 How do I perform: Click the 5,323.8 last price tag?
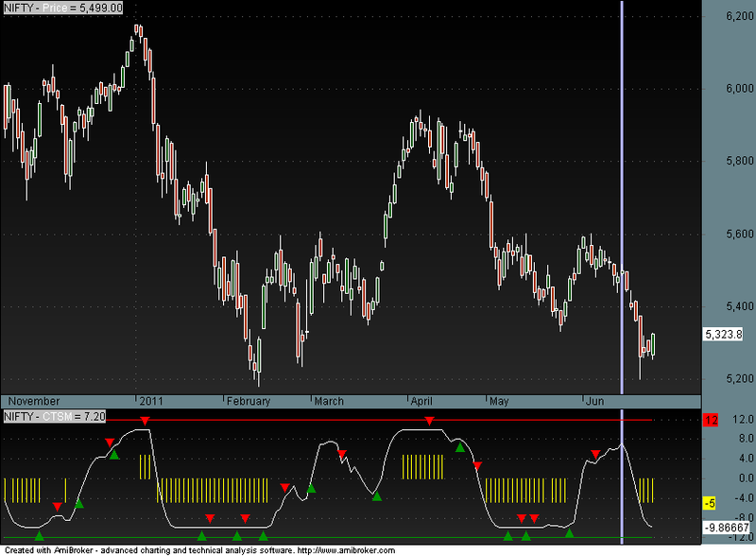coord(723,334)
